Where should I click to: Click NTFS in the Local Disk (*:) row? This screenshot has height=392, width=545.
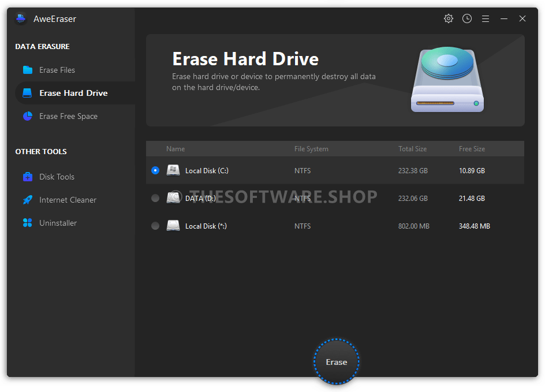[x=303, y=226]
